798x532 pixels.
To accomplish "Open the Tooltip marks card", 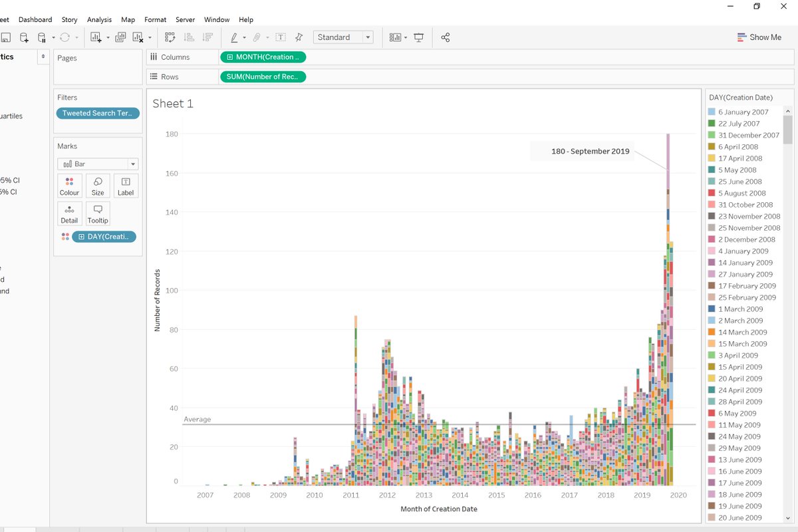I will click(98, 213).
